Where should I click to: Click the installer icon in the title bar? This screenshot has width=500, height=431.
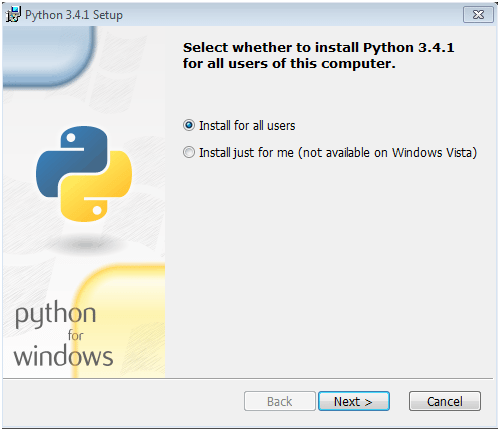(x=13, y=14)
